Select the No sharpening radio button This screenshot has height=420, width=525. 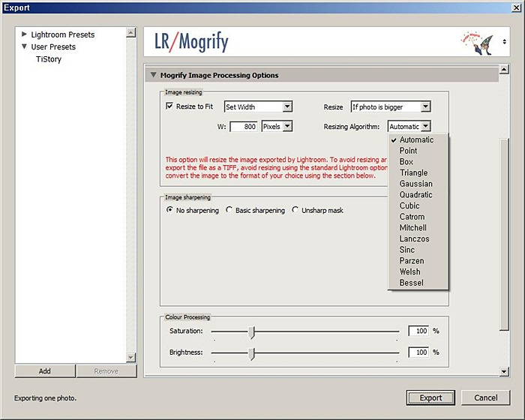click(x=169, y=210)
